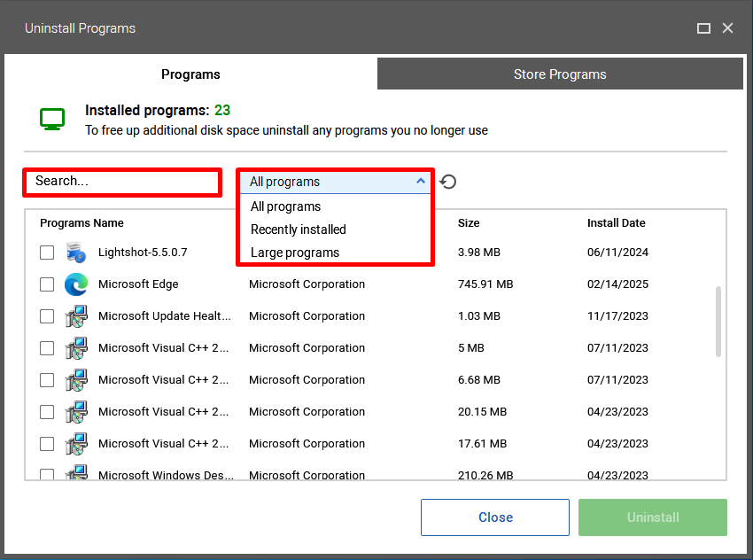Image resolution: width=753 pixels, height=560 pixels.
Task: Click the green monitor icon
Action: [x=52, y=119]
